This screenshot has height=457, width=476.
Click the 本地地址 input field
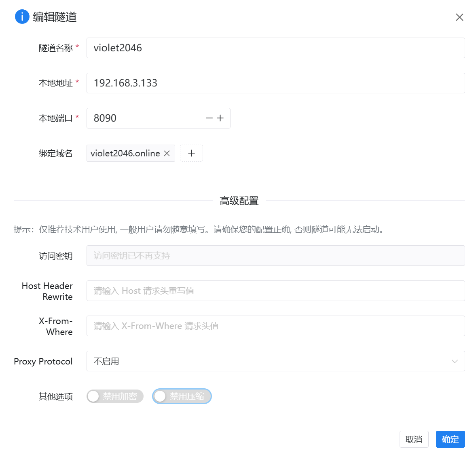[x=275, y=83]
